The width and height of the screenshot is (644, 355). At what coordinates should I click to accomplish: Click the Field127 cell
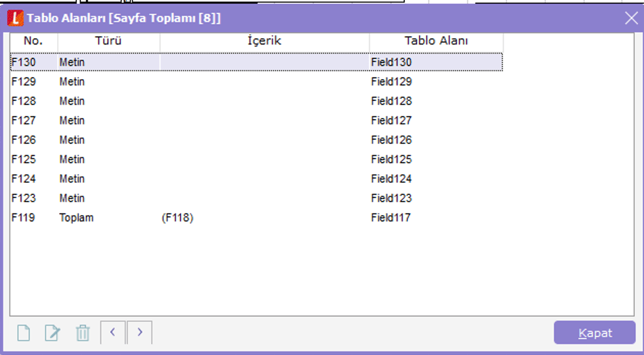point(392,120)
